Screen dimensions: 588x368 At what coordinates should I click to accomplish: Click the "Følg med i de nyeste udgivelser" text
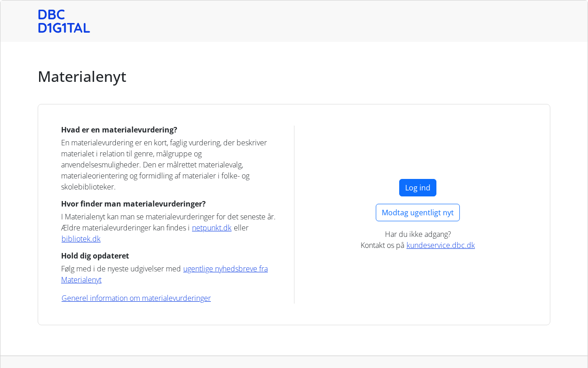pyautogui.click(x=121, y=269)
